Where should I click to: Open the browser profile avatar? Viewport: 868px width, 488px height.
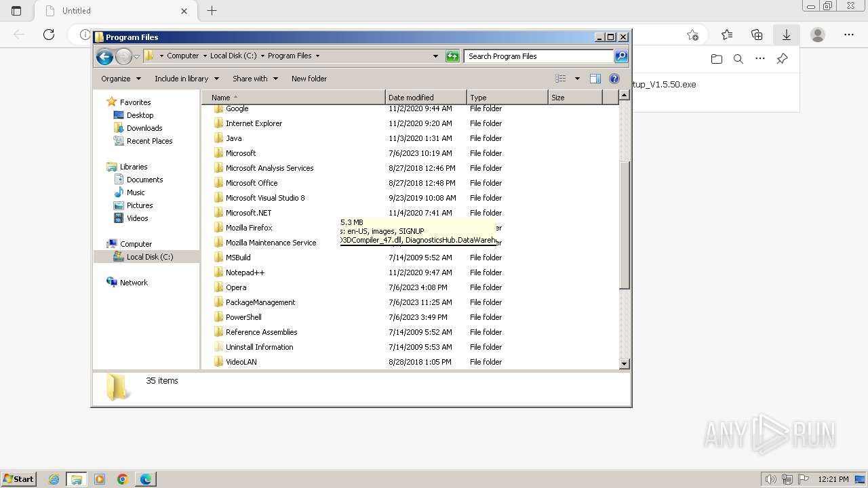[818, 35]
